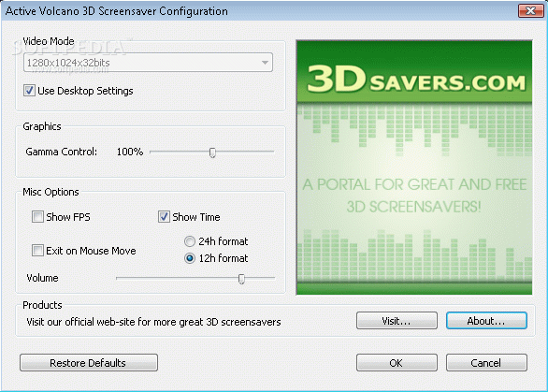Close the configuration dialog window

pos(530,11)
